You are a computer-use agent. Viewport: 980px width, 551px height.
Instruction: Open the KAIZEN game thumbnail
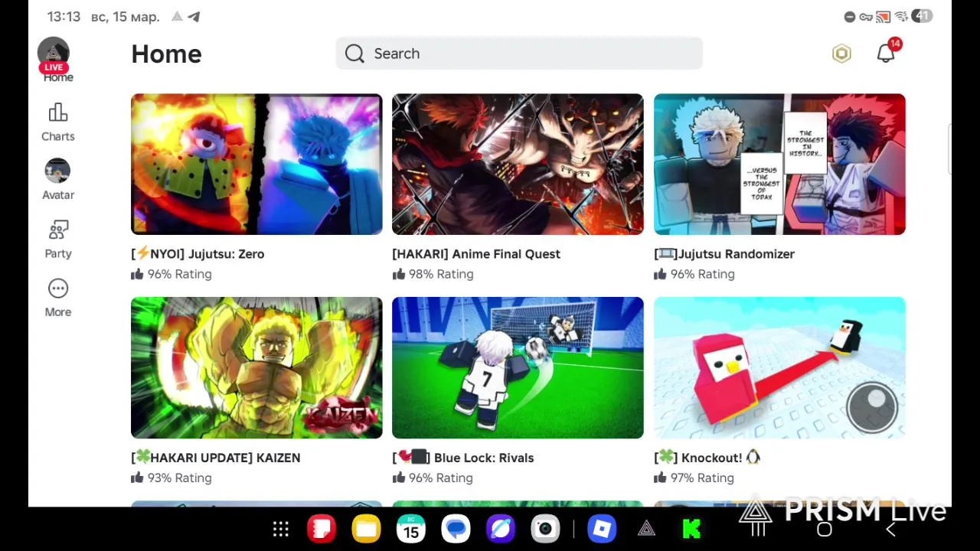(256, 367)
